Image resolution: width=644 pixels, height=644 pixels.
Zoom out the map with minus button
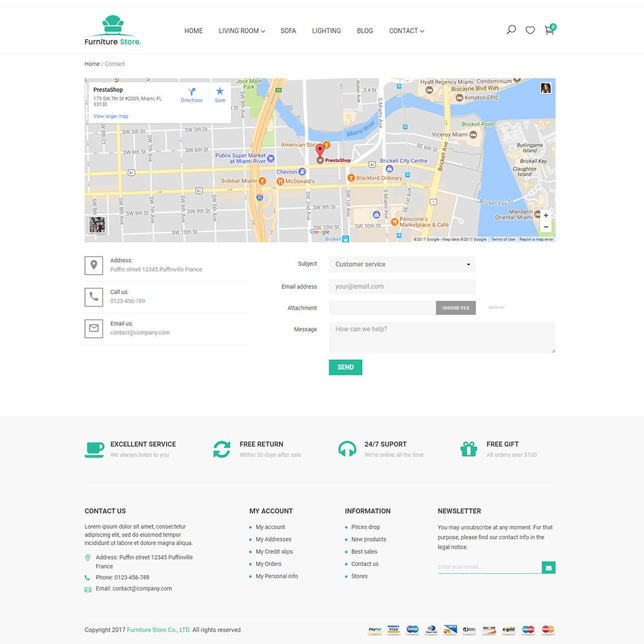pos(546,227)
